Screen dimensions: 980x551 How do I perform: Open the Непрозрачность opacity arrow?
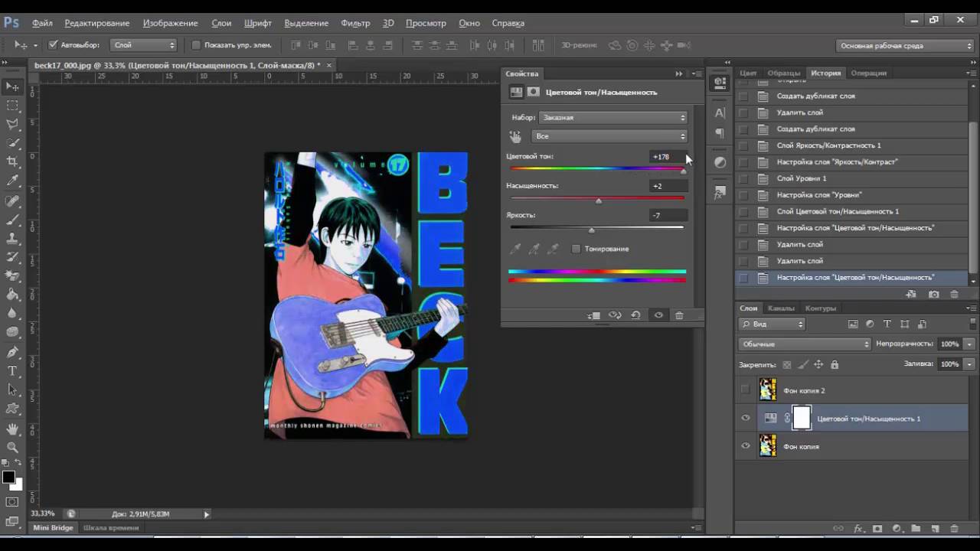[x=969, y=344]
